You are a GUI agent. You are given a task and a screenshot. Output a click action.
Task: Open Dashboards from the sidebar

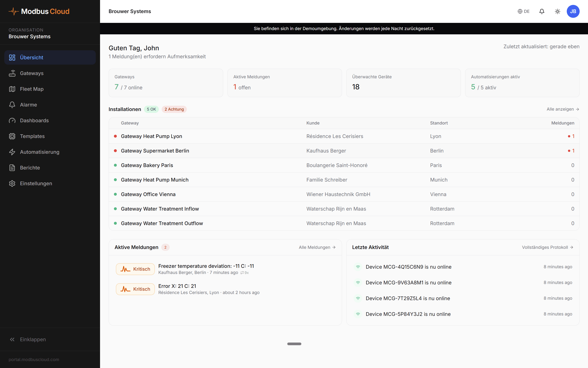(50, 120)
